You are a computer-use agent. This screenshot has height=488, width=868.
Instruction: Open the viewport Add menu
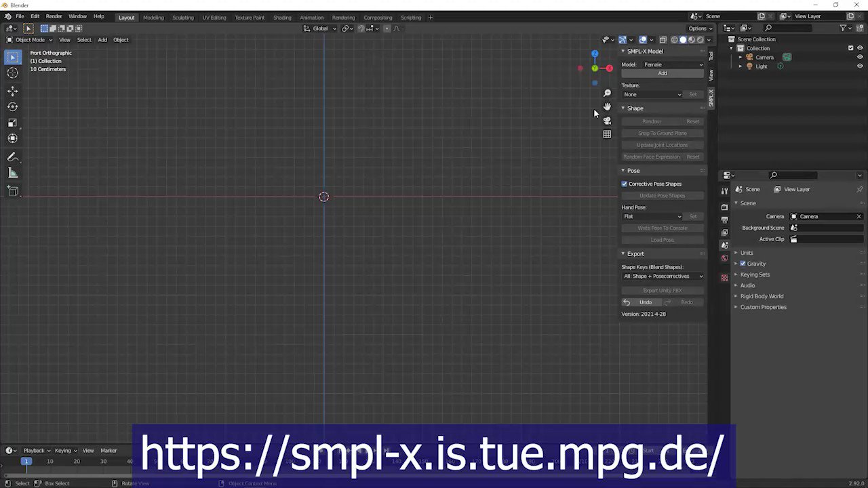pos(102,39)
